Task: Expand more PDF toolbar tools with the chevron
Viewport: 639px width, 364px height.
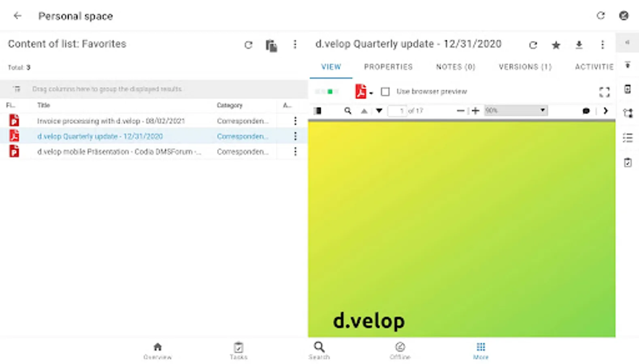Action: (x=606, y=111)
